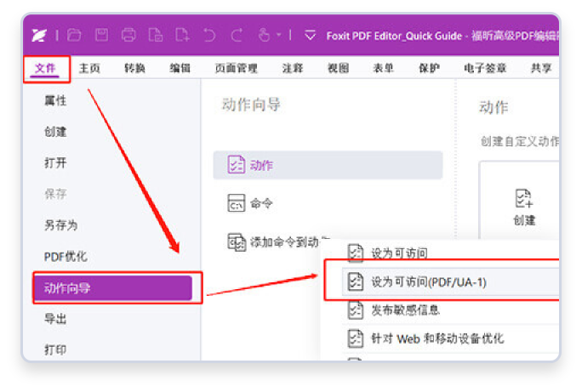This screenshot has height=392, width=582.
Task: Open the hand tool dropdown arrow
Action: pyautogui.click(x=277, y=36)
